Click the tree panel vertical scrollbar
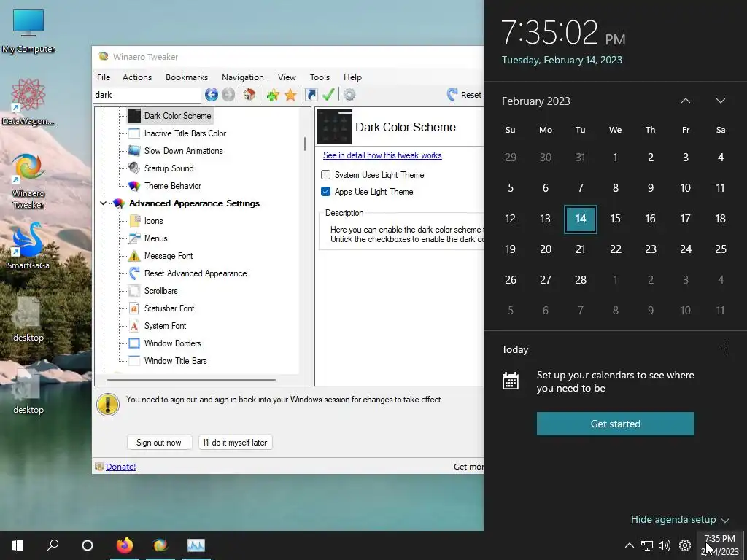Image resolution: width=747 pixels, height=560 pixels. click(x=305, y=144)
